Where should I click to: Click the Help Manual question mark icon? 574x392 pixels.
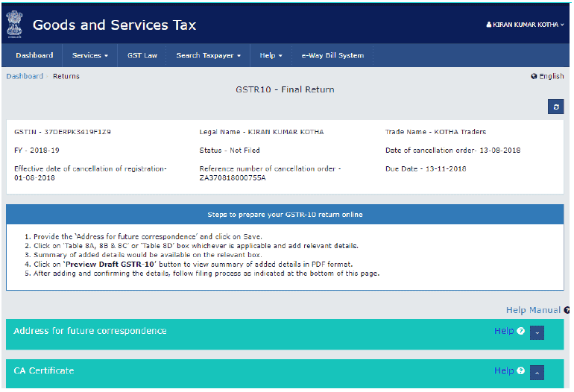567,310
